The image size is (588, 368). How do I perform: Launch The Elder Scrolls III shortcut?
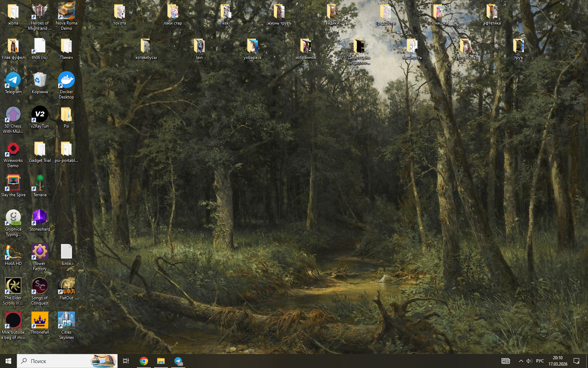(13, 292)
